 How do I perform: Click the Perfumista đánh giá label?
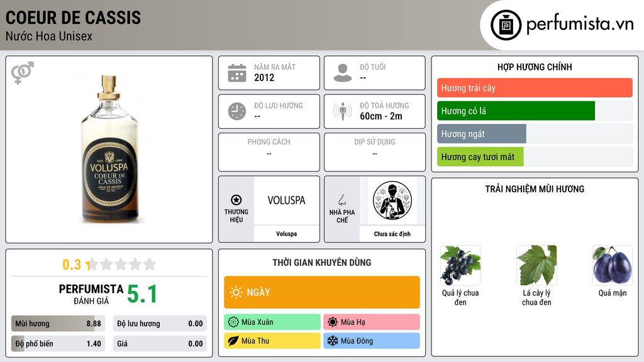91,294
